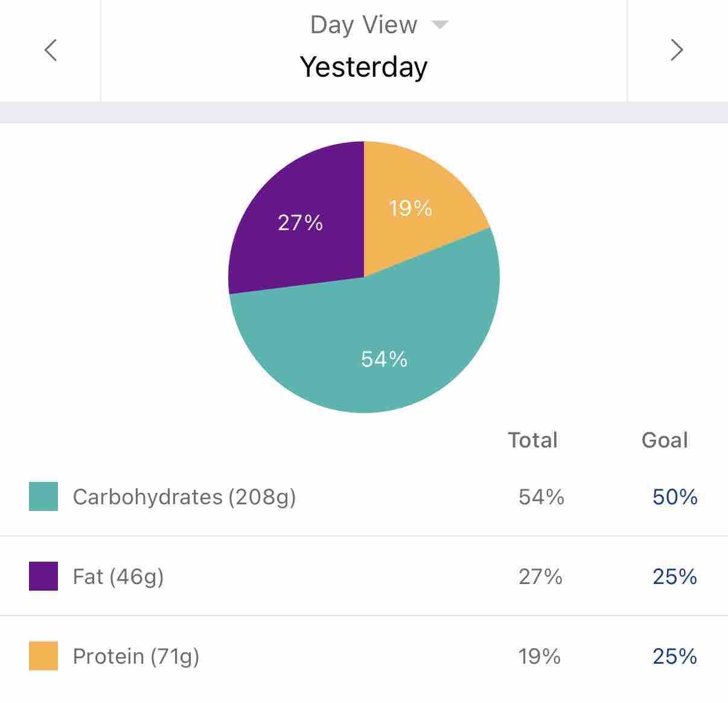Tap the Day View label
The image size is (728, 703).
click(x=363, y=25)
